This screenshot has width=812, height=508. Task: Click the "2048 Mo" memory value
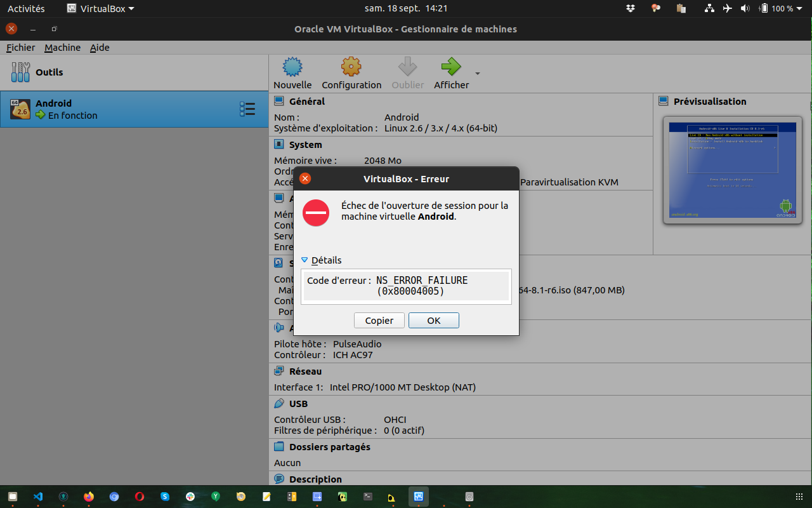tap(383, 161)
